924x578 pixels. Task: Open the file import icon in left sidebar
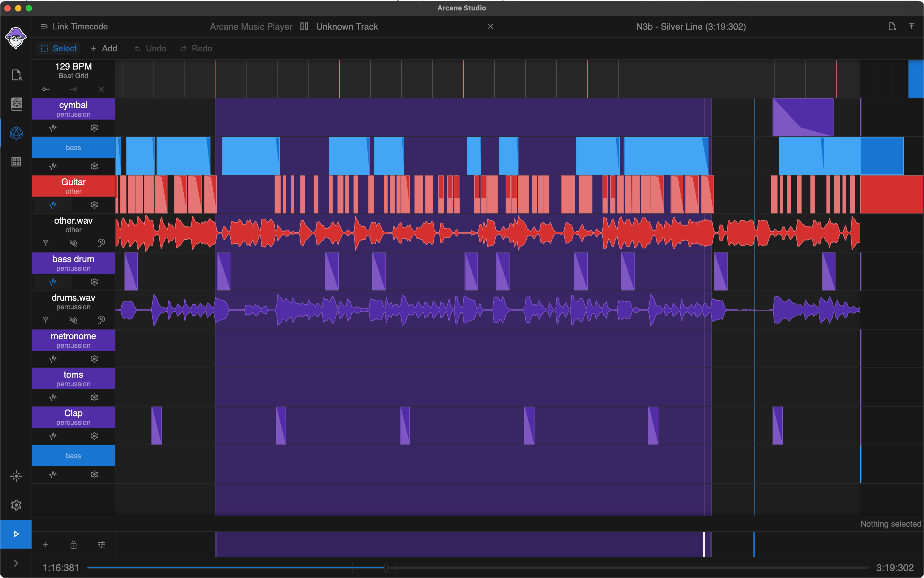[16, 75]
